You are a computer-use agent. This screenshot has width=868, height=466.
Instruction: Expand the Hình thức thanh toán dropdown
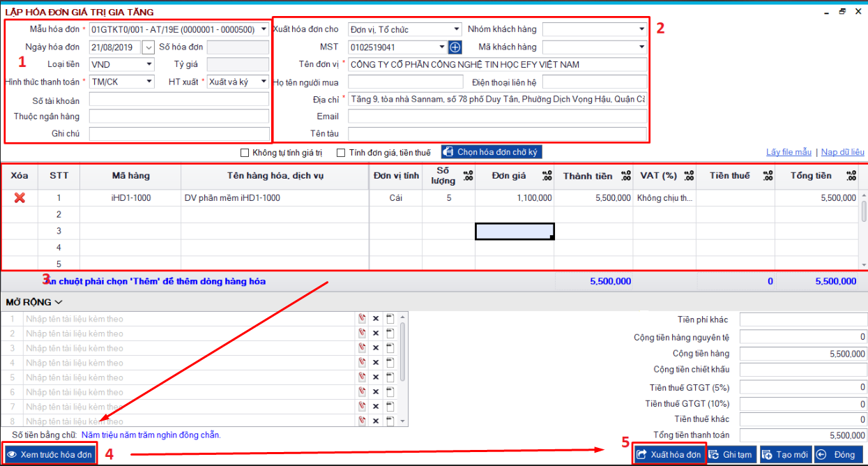click(149, 82)
